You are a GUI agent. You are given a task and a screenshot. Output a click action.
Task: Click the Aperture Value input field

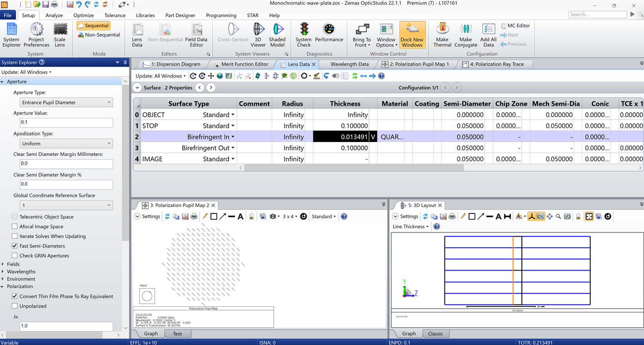[66, 123]
